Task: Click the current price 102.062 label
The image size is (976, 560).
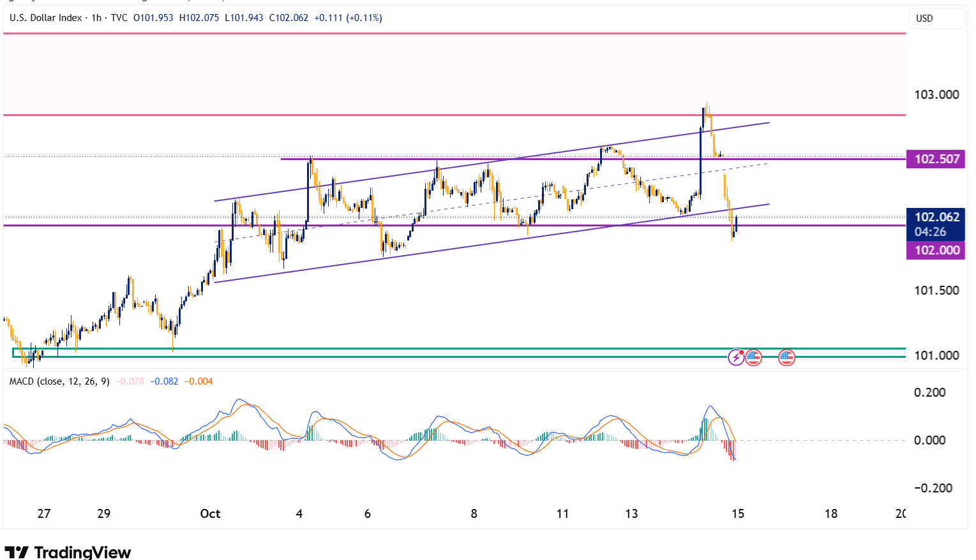Action: click(936, 217)
